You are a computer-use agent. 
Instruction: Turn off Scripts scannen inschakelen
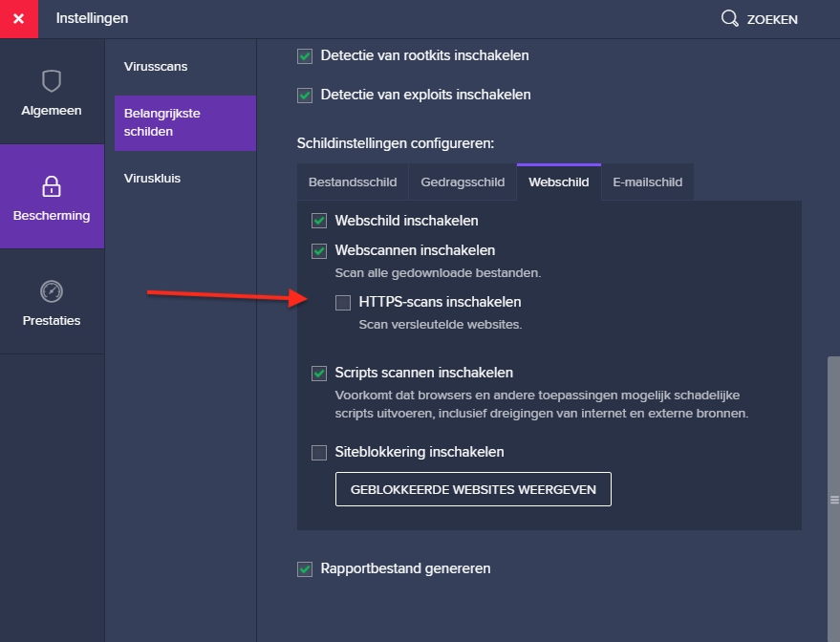click(319, 374)
